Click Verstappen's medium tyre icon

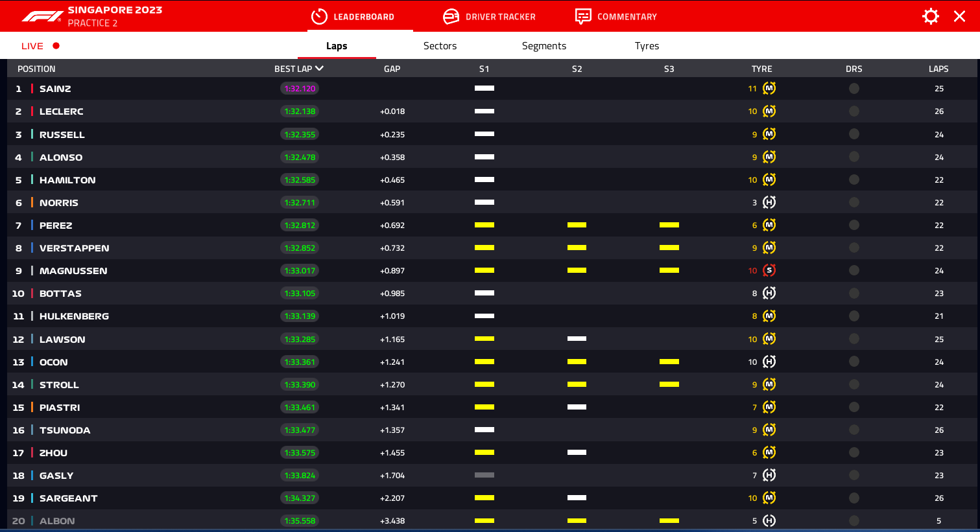click(769, 248)
